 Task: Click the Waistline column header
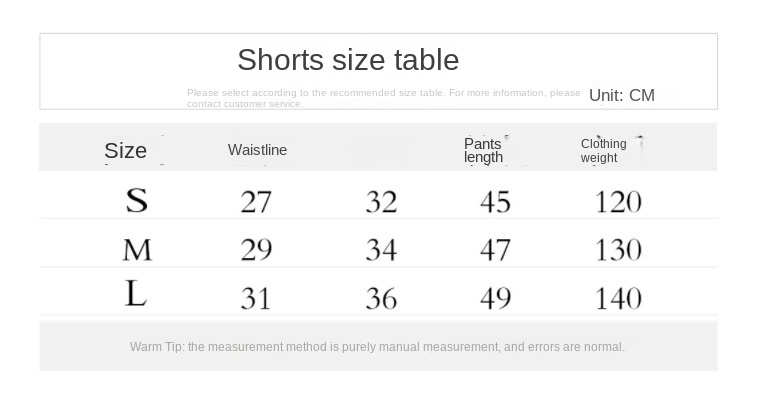[257, 150]
